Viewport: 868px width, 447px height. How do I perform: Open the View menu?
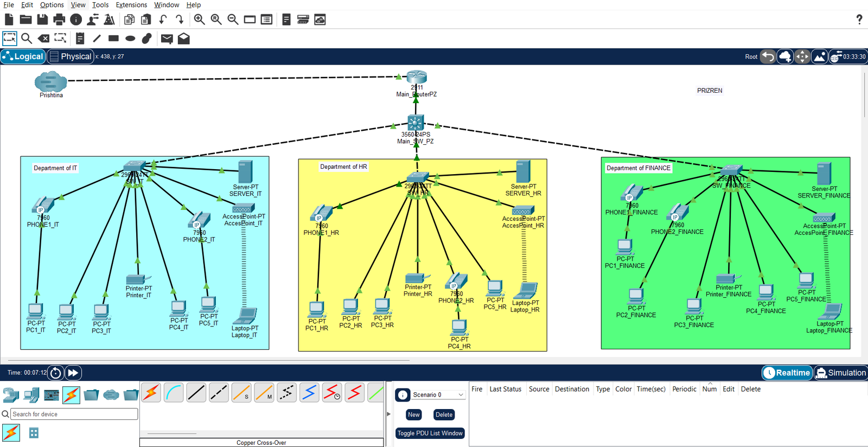(x=78, y=5)
